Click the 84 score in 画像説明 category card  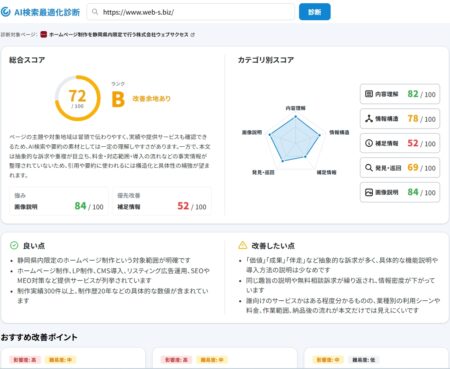413,192
